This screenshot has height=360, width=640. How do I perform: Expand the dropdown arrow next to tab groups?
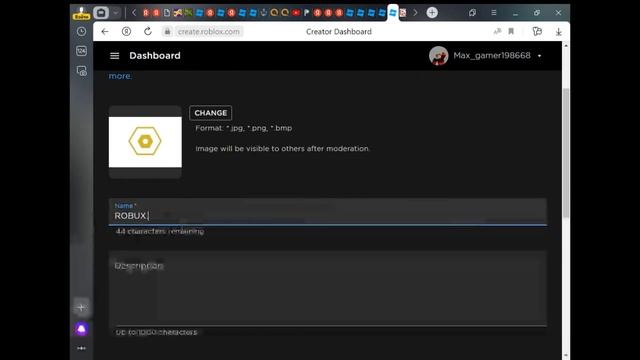[x=116, y=13]
